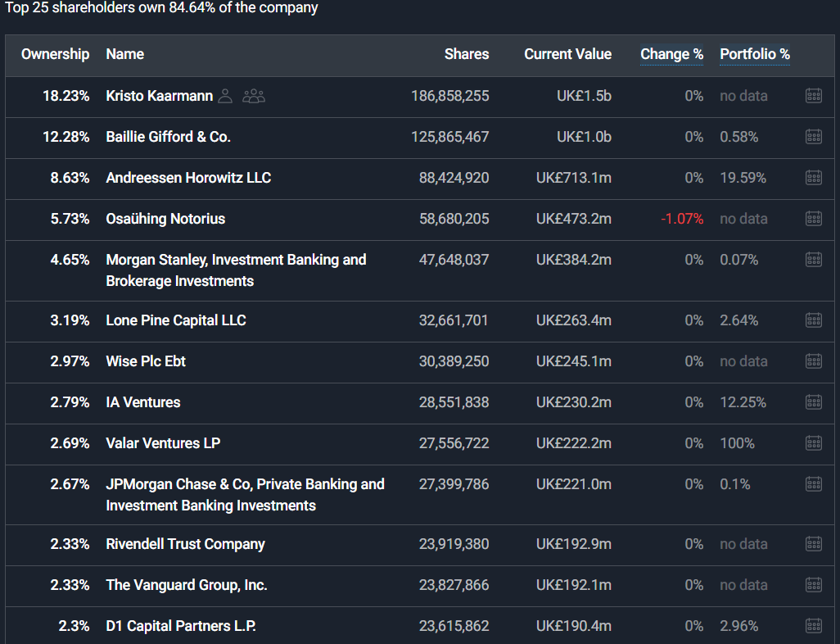Open calendar icon in Osaühing Notorius row
840x644 pixels.
click(x=814, y=219)
